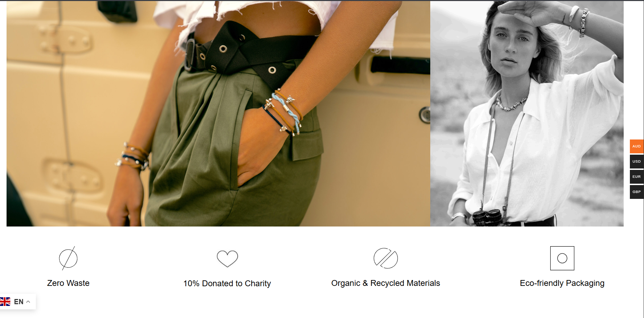Click the UK flag icon
This screenshot has height=318, width=644.
point(5,302)
